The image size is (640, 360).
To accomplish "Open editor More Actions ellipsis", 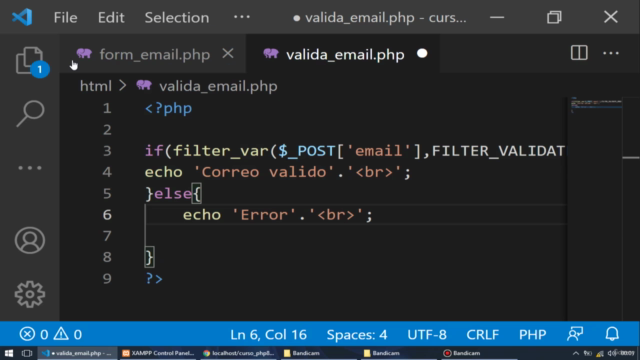I will (611, 53).
